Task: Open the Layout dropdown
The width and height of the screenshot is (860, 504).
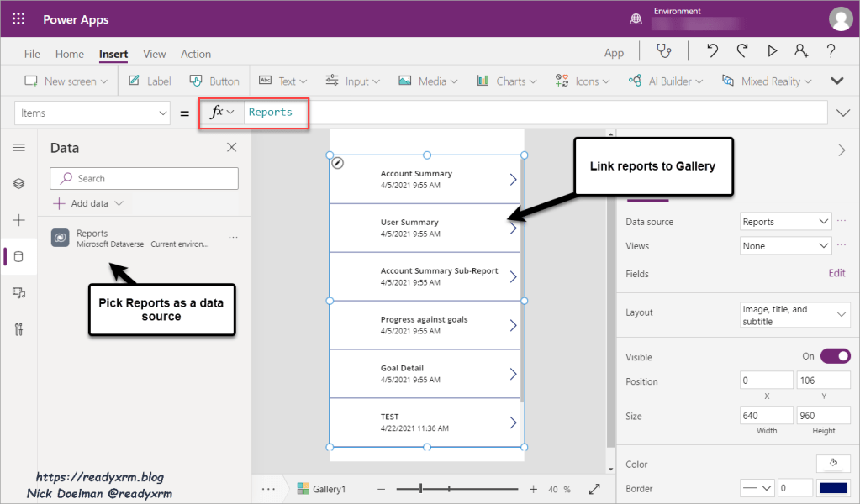Action: coord(795,315)
